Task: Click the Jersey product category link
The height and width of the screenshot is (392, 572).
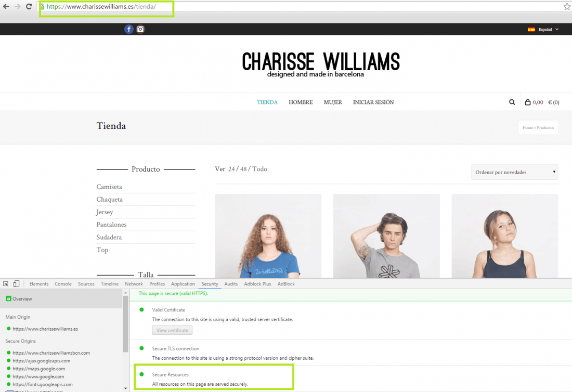Action: pyautogui.click(x=105, y=212)
